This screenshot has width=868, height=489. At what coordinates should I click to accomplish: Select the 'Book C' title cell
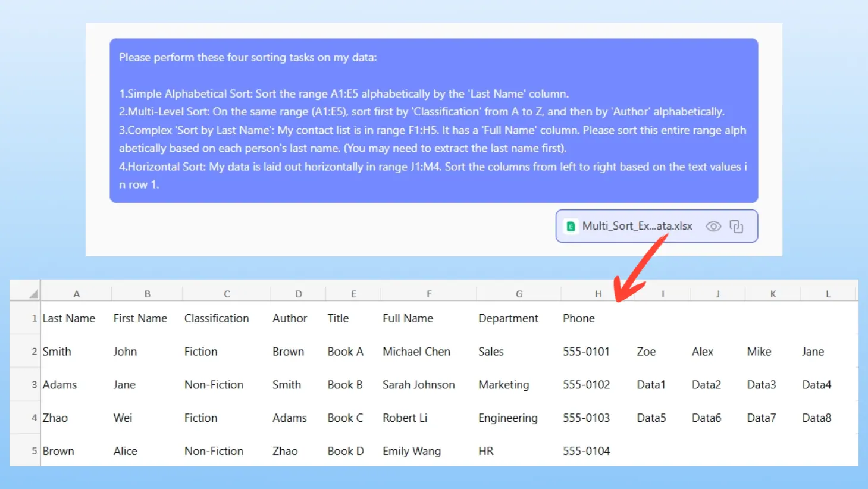point(345,418)
